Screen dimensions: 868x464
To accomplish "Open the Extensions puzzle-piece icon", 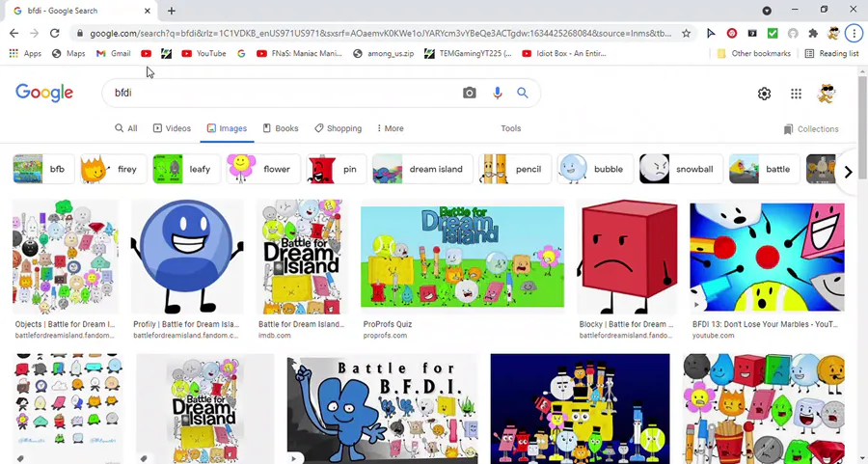I will 813,33.
